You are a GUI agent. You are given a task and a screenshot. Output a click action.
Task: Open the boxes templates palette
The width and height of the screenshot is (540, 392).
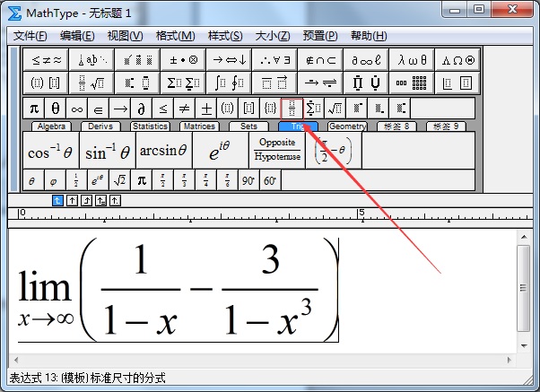(458, 83)
